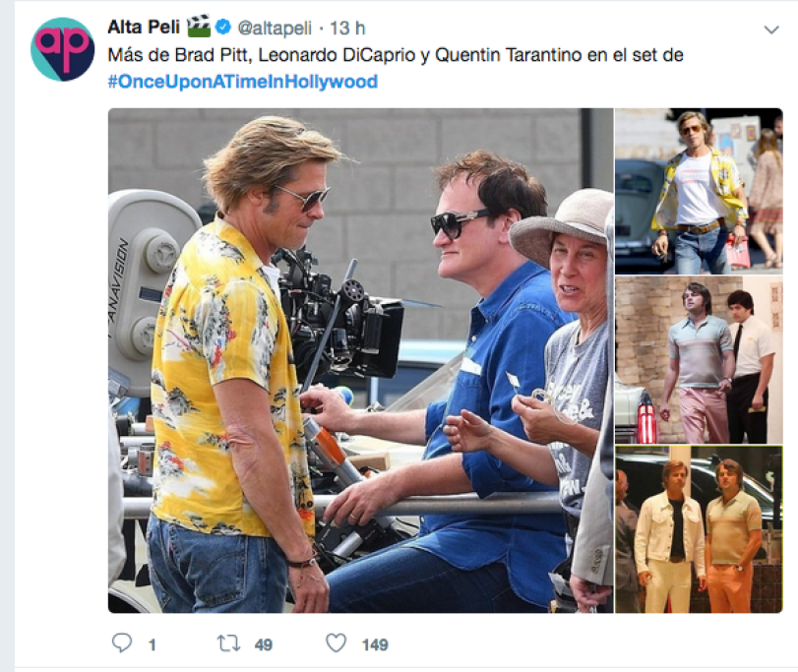The width and height of the screenshot is (798, 672).
Task: Click the reply count 1
Action: pos(152,645)
